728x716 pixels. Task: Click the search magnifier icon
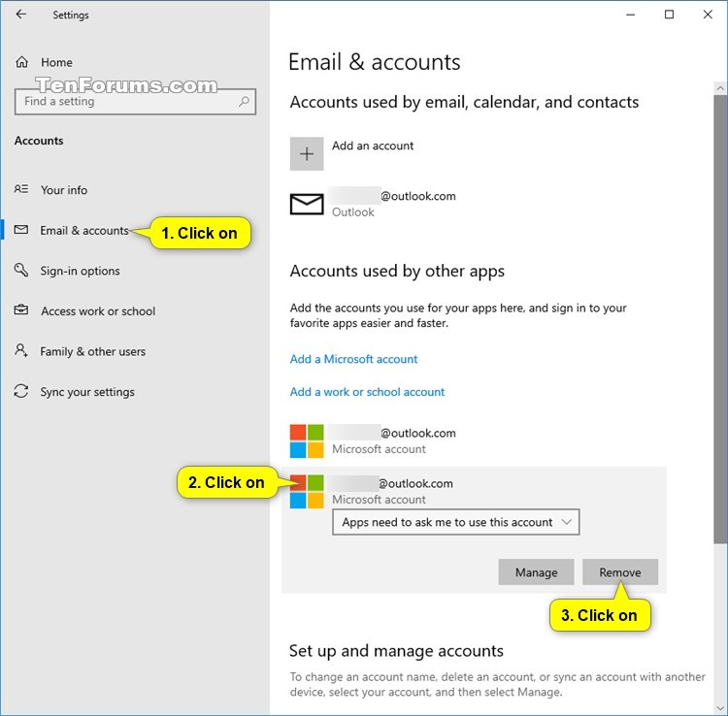244,101
